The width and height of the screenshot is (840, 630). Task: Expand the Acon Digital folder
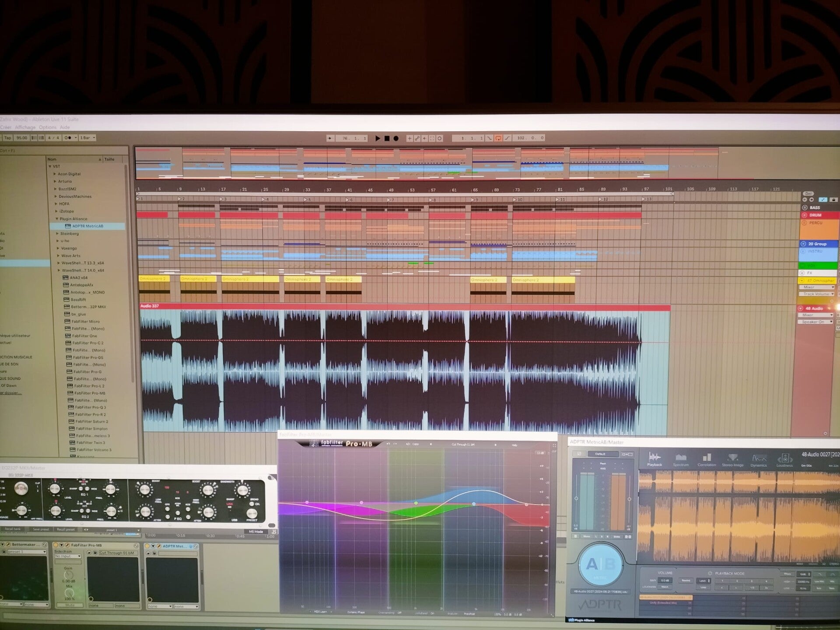click(x=55, y=174)
